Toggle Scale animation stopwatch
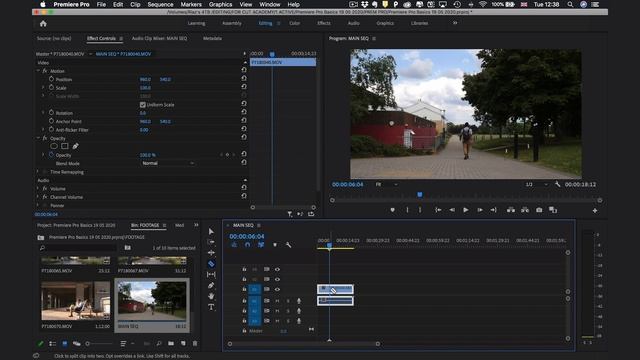 51,87
